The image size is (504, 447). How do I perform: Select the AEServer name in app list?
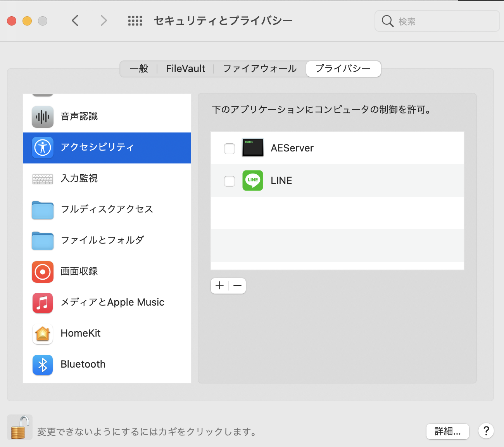(x=292, y=148)
